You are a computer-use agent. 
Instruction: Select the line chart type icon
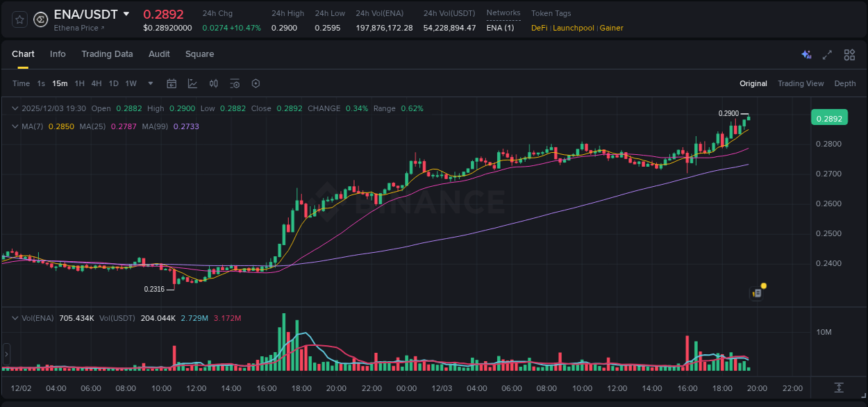[x=192, y=83]
